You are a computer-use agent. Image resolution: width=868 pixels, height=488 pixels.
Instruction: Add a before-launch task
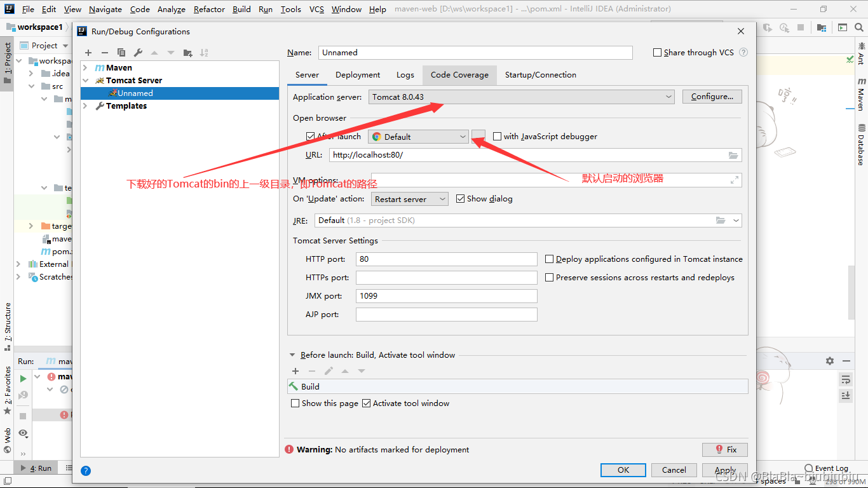pos(295,371)
